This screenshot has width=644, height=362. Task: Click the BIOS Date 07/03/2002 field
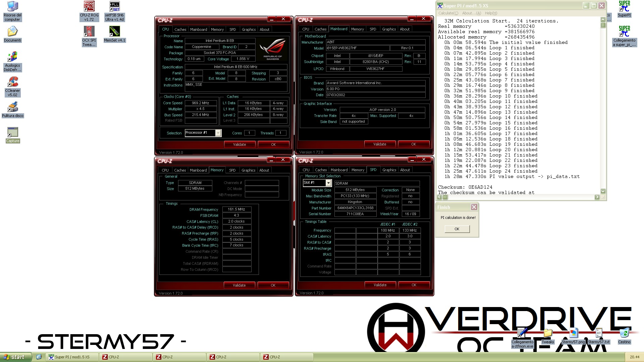coord(376,95)
